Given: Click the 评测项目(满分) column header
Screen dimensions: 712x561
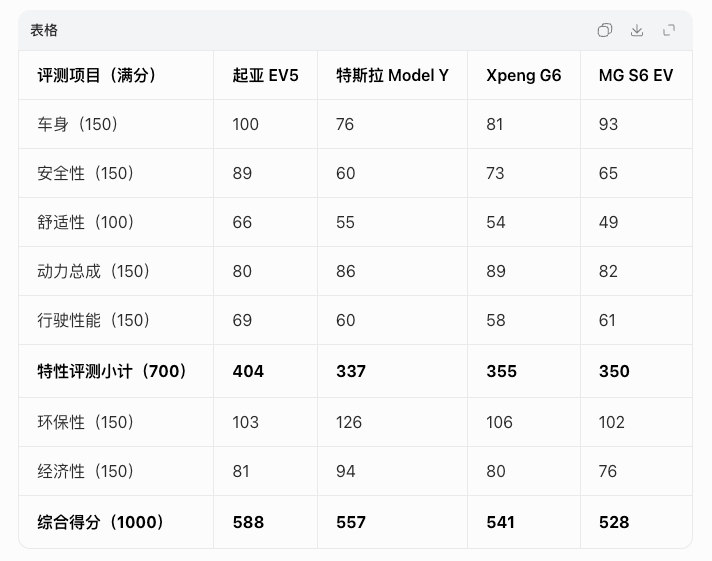Looking at the screenshot, I should [x=97, y=75].
